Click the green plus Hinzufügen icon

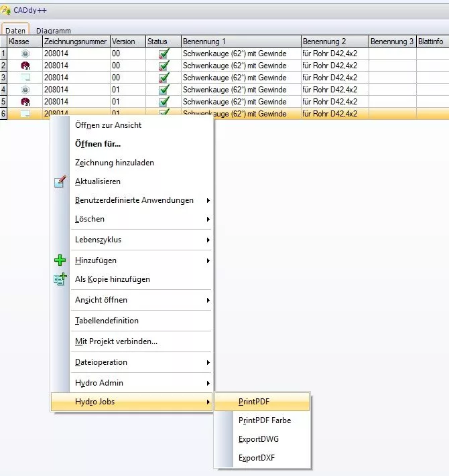(x=60, y=260)
